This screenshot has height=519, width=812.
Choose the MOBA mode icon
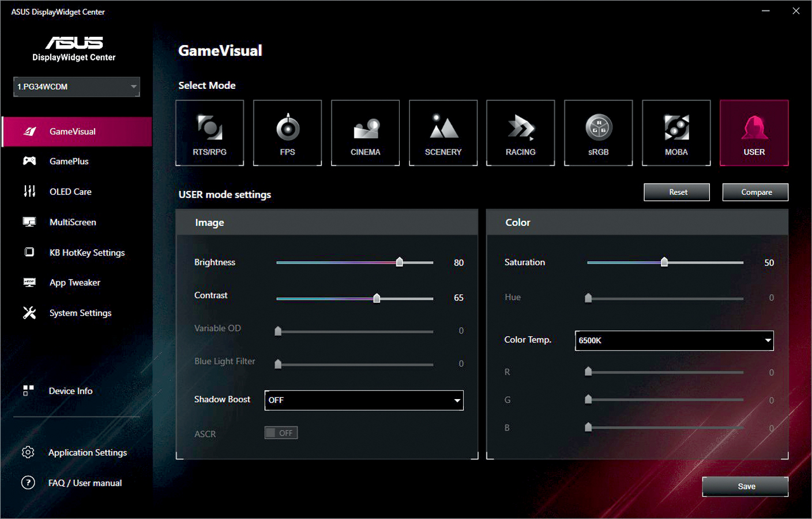pyautogui.click(x=676, y=133)
